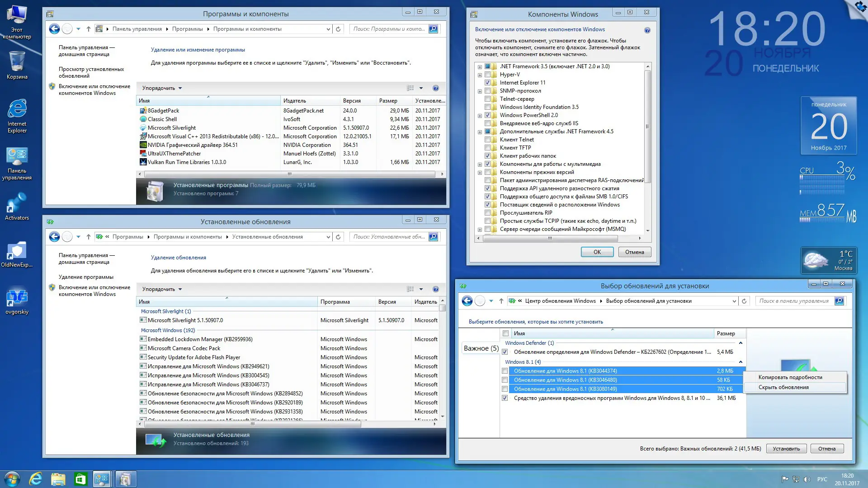Expand .NET Framework 3.5 tree node
The image size is (868, 488).
480,67
